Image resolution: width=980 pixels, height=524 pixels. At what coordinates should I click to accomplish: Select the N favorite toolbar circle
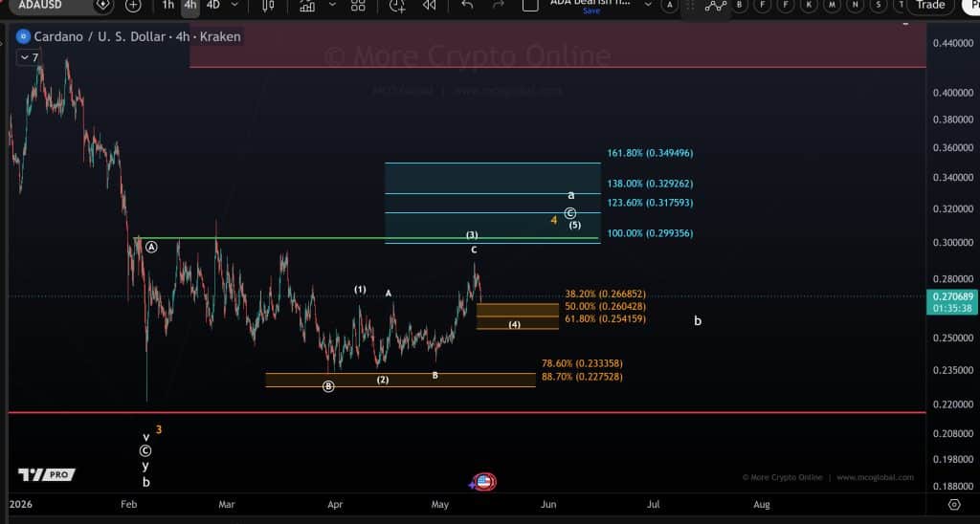(855, 5)
